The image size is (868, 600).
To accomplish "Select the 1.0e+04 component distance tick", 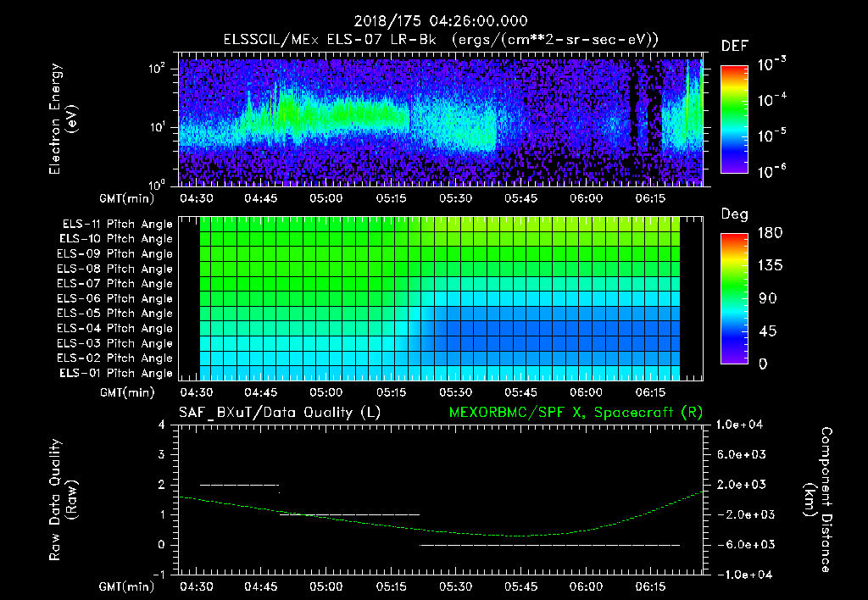I will tap(739, 425).
